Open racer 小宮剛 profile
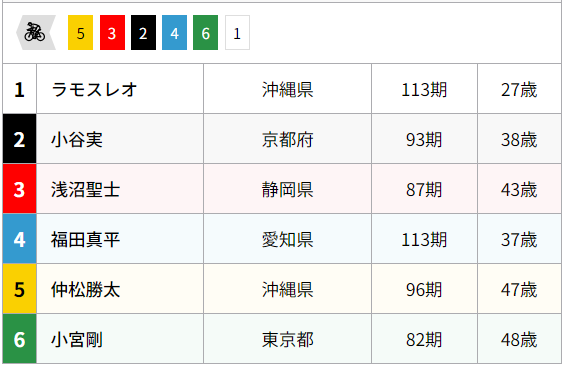Screen dimensions: 565x365 [x=77, y=339]
